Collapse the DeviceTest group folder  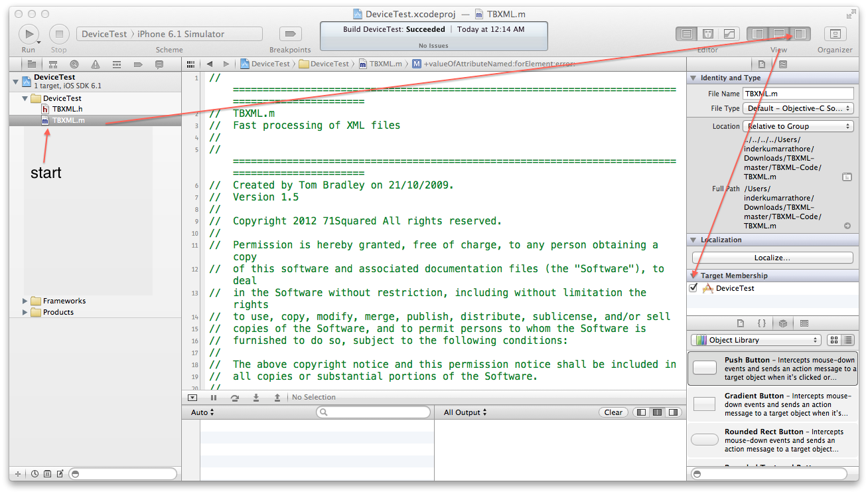[x=25, y=98]
